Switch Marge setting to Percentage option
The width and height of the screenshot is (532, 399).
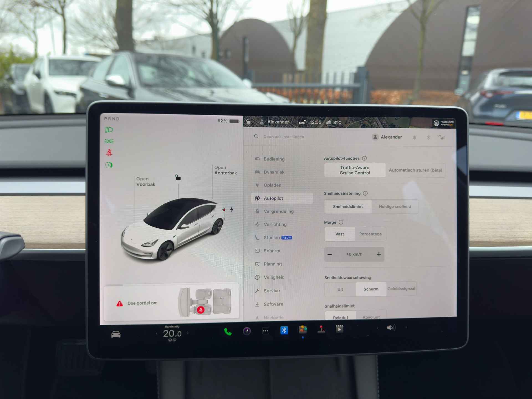tap(369, 234)
